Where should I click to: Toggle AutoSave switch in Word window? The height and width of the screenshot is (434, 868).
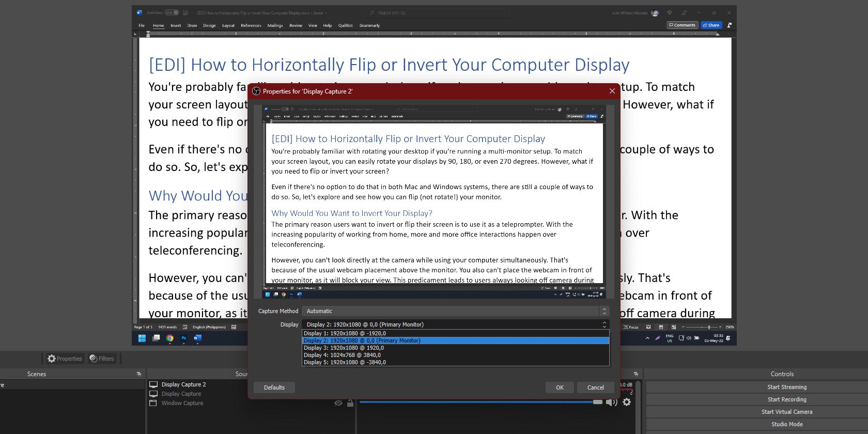tap(172, 12)
